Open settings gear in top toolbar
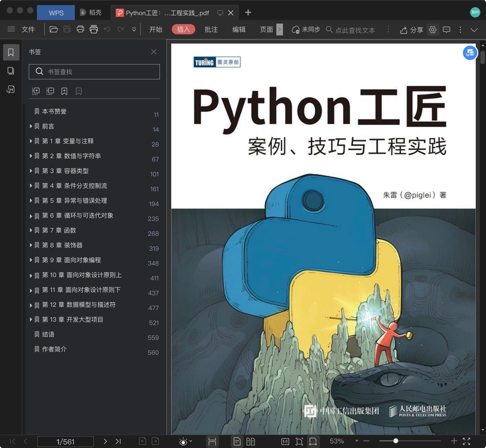The width and height of the screenshot is (486, 448). 433,30
